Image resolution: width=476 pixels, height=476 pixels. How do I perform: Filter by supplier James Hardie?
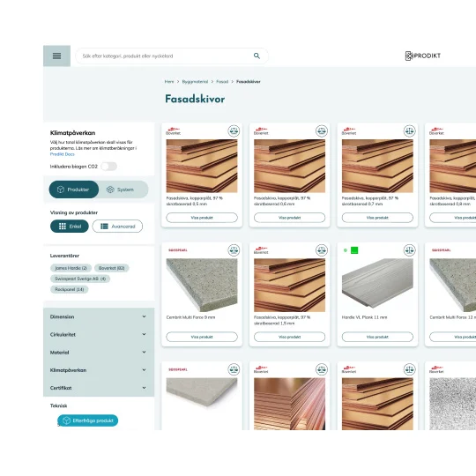pos(71,268)
